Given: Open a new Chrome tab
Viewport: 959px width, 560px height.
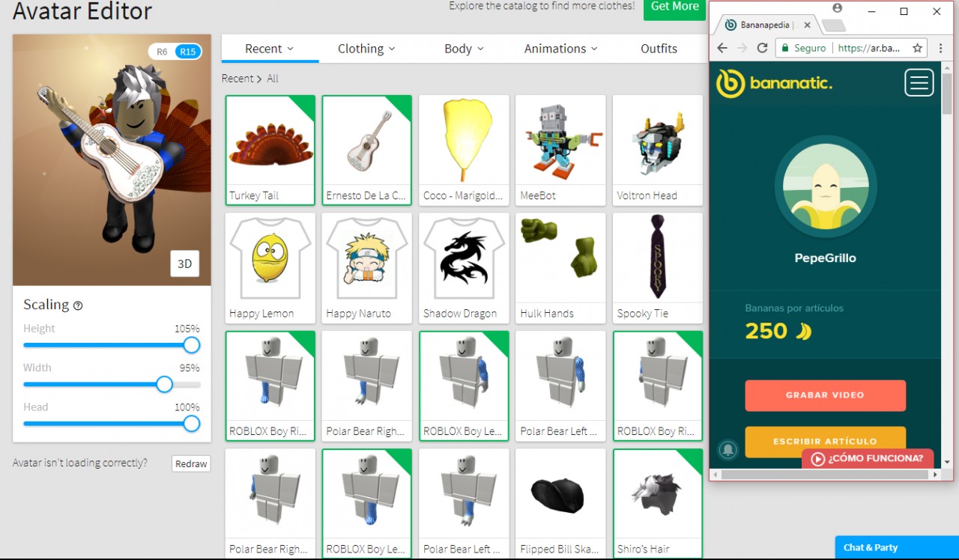Looking at the screenshot, I should [x=833, y=25].
